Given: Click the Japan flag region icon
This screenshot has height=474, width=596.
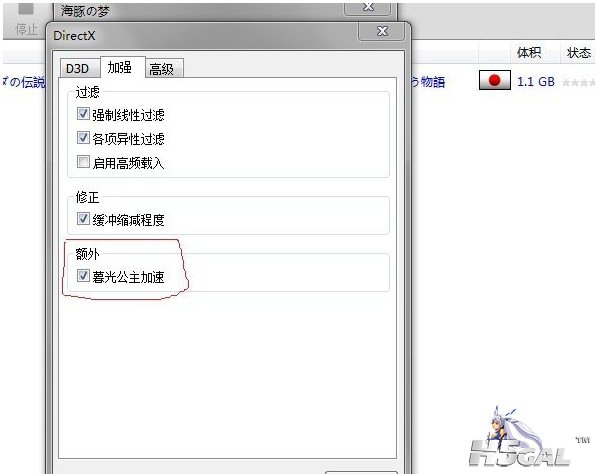Looking at the screenshot, I should 494,80.
